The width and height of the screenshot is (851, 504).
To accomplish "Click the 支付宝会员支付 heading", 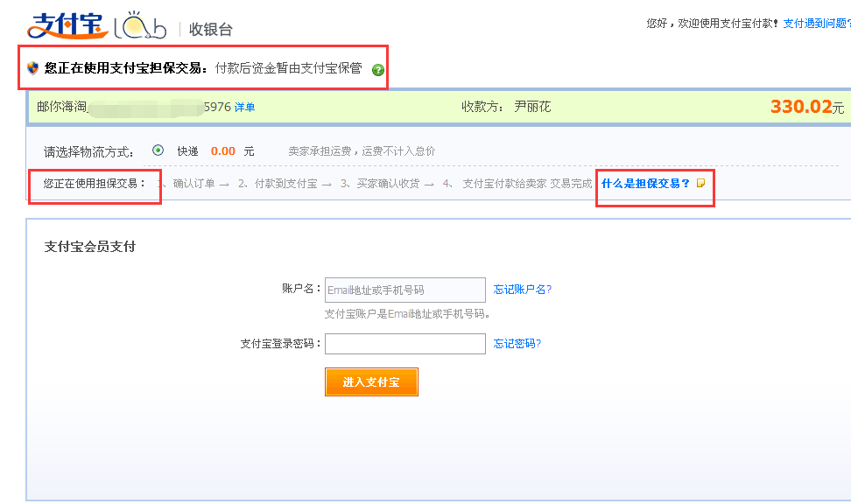I will (x=89, y=247).
